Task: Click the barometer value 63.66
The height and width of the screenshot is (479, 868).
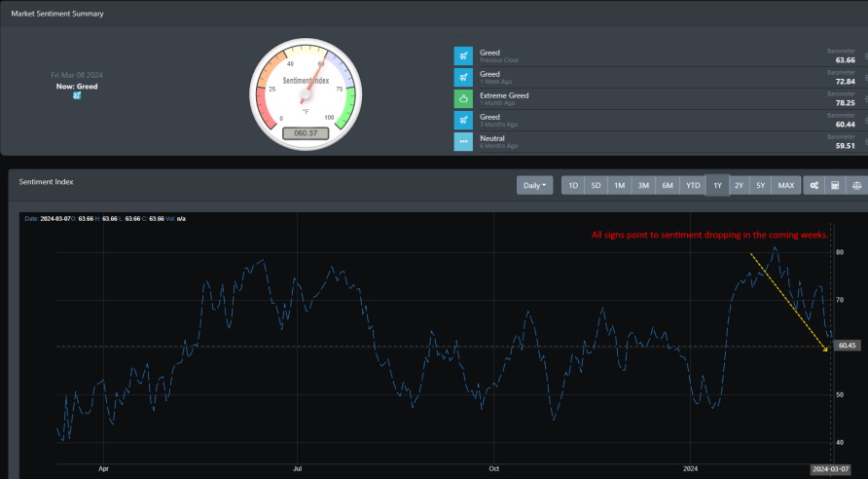Action: 846,59
